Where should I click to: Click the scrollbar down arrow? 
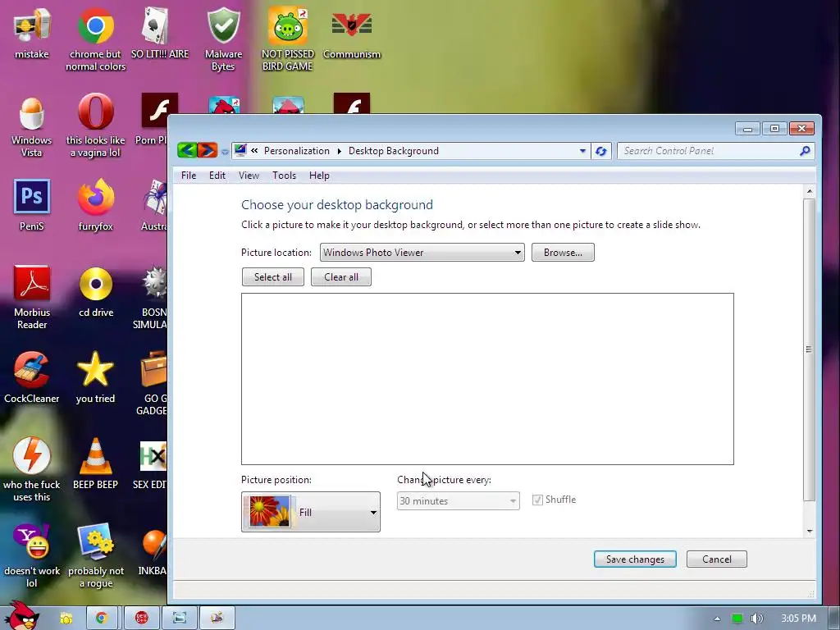(x=810, y=531)
